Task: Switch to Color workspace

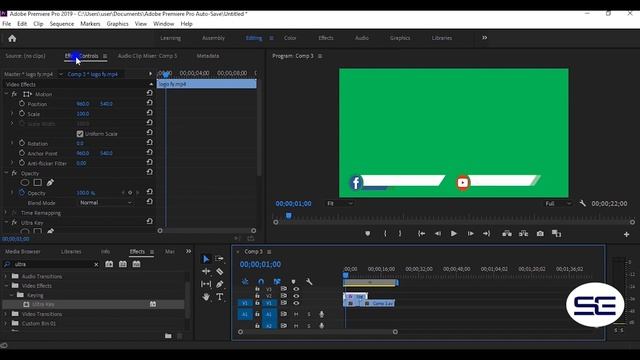Action: tap(290, 38)
